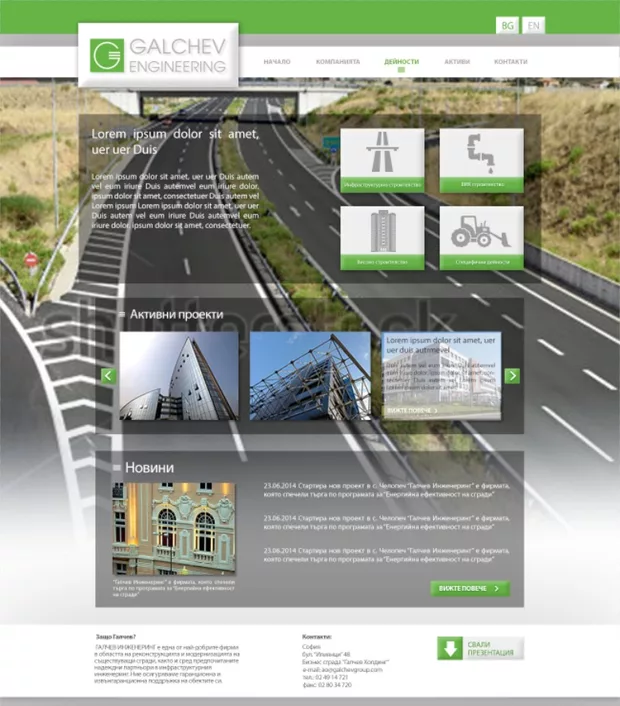Select the ДЕЙНОСТИ menu item
Screen dimensions: 620x706
[x=401, y=61]
